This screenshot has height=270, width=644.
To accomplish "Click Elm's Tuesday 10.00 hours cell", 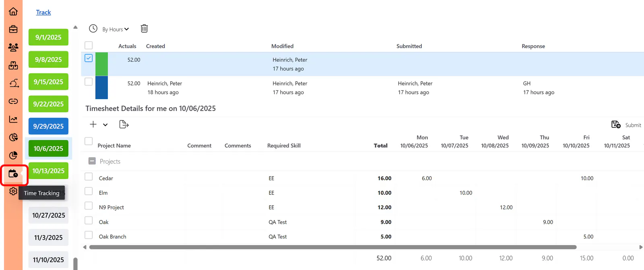I will click(466, 193).
